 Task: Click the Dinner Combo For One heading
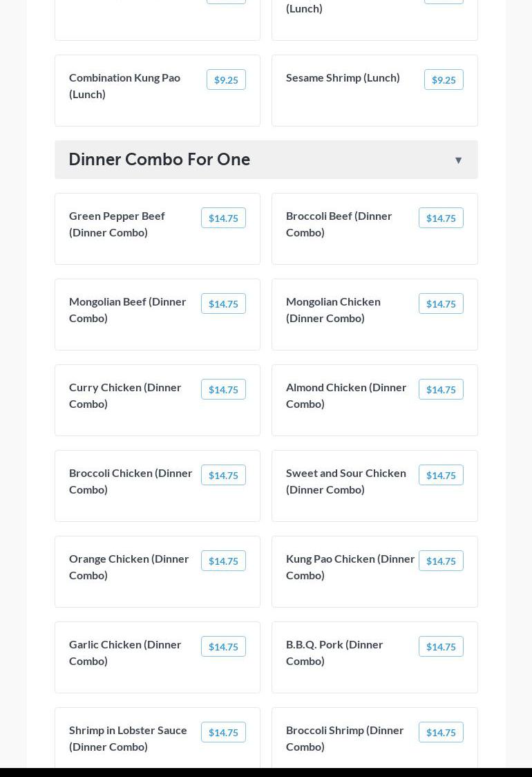pos(159,159)
